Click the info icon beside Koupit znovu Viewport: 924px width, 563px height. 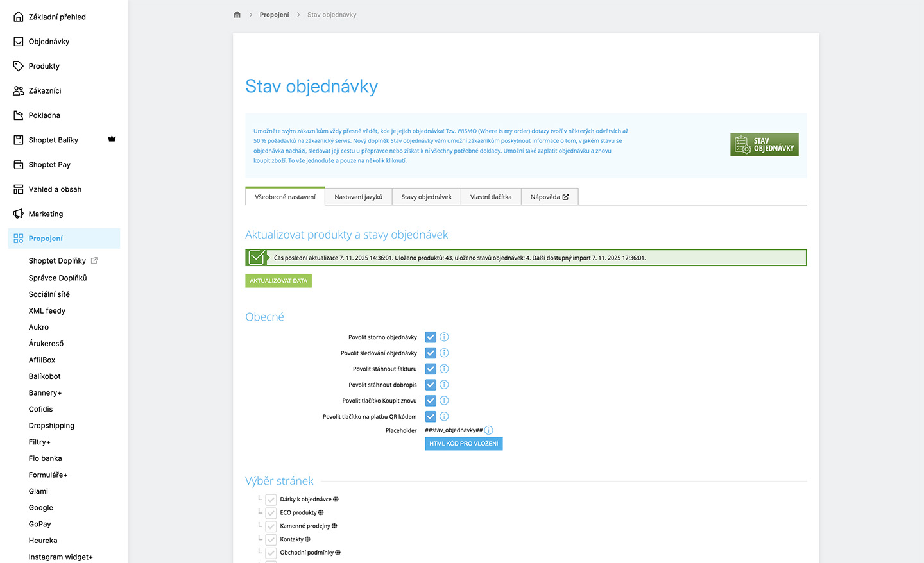[x=444, y=401]
